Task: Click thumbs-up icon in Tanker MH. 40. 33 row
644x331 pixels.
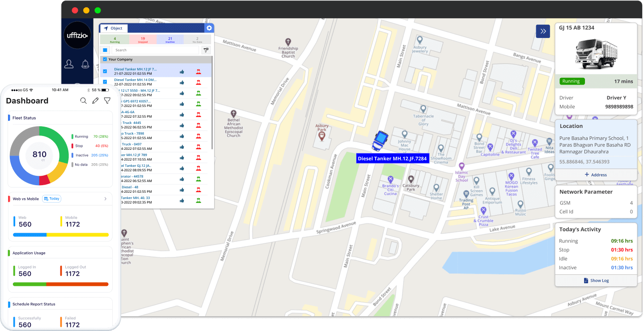Action: 182,200
